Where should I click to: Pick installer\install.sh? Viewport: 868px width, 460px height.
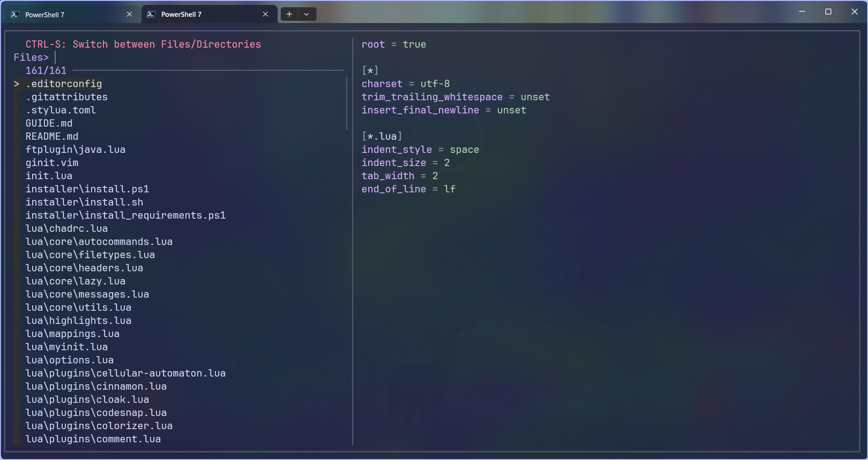pyautogui.click(x=84, y=202)
